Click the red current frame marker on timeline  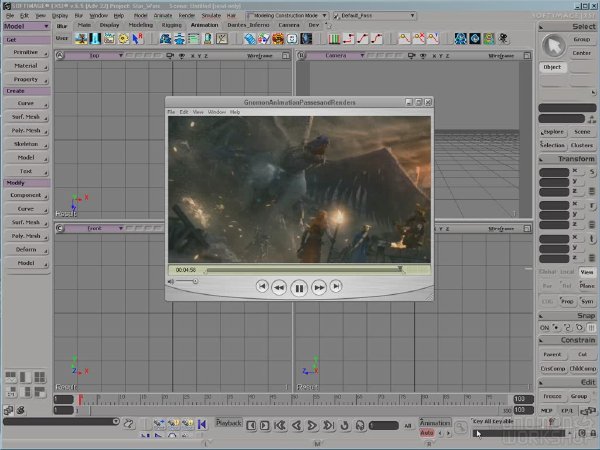(x=80, y=399)
